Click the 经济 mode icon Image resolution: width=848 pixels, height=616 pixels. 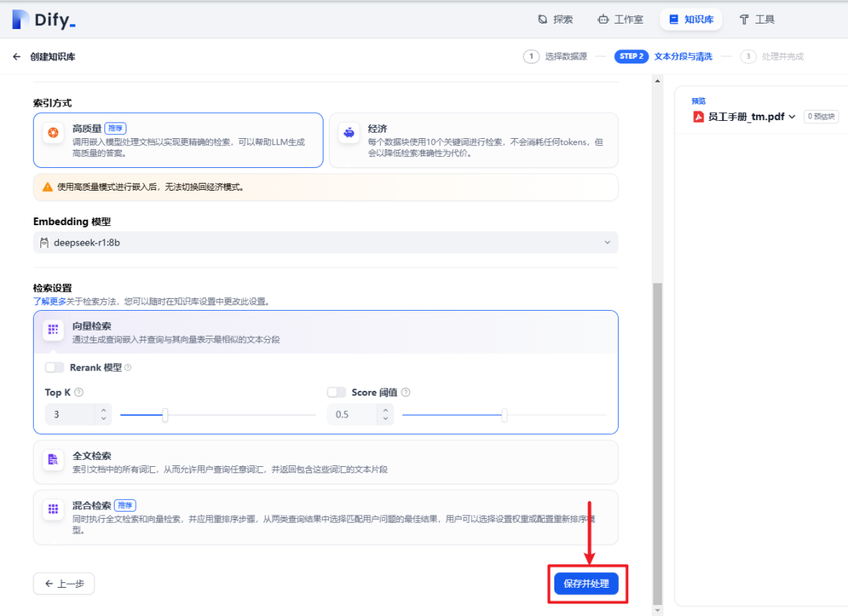tap(349, 133)
